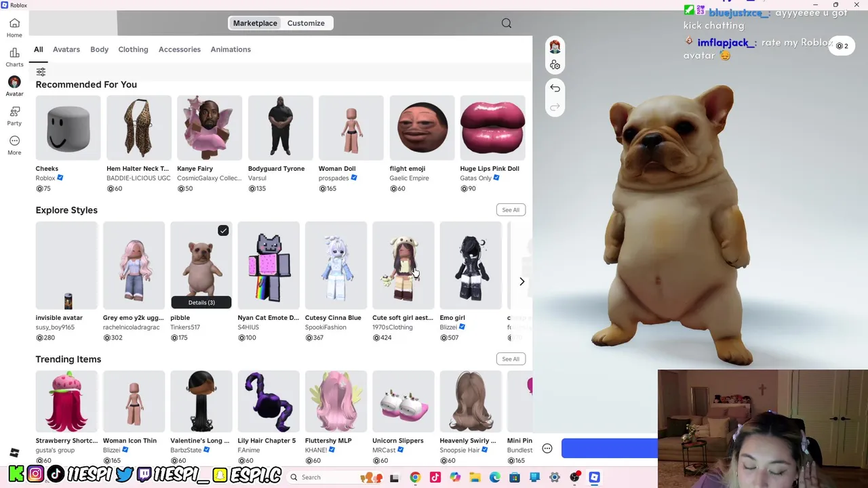
Task: Open Microsoft Edge from the taskbar
Action: click(495, 477)
